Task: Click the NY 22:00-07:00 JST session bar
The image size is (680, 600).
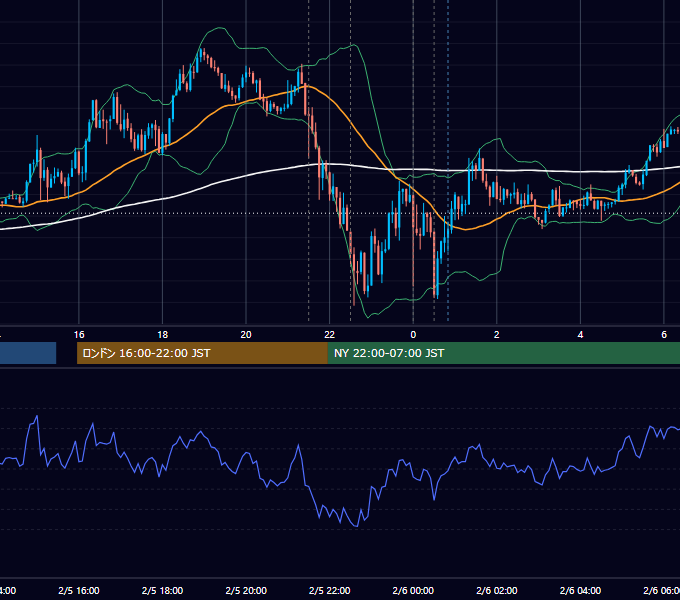Action: (x=503, y=353)
